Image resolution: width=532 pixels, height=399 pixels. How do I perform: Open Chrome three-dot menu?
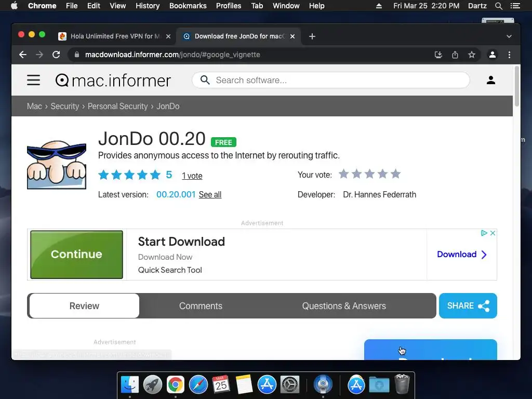[509, 55]
